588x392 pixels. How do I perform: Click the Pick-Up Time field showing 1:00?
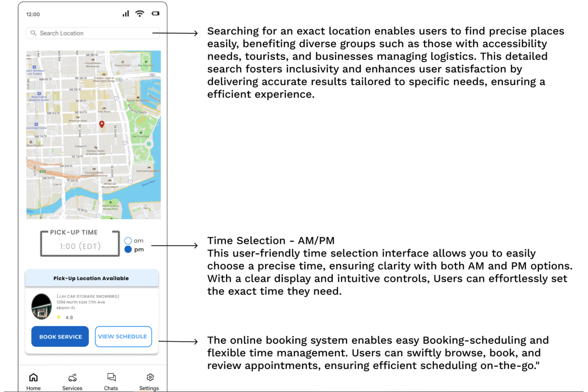coord(80,246)
